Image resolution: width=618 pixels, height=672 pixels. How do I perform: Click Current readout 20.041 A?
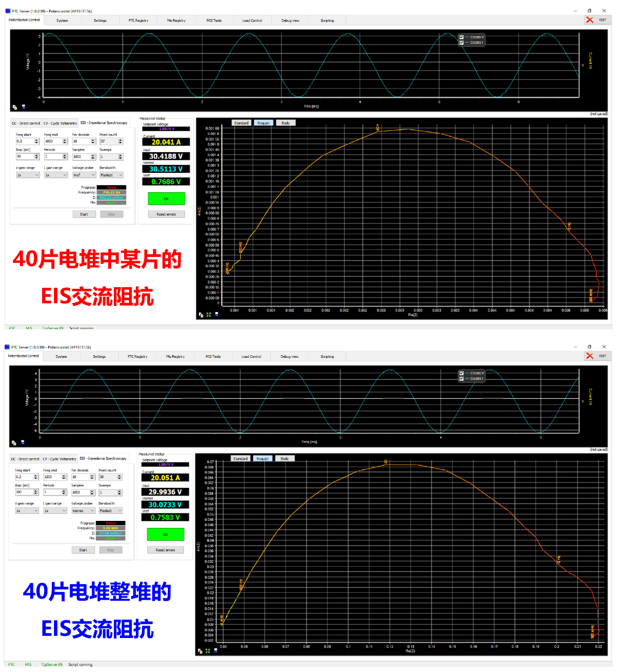(166, 142)
